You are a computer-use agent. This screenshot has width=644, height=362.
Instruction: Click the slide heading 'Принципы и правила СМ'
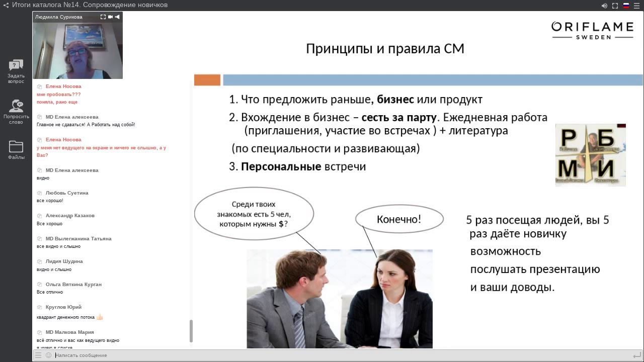[385, 49]
